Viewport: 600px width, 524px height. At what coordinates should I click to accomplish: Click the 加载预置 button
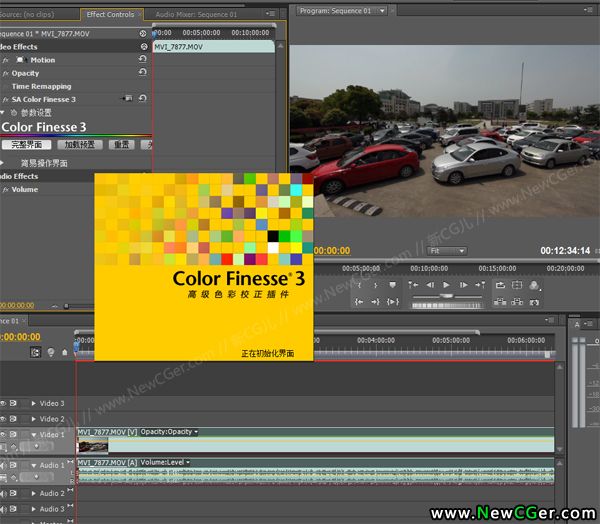click(80, 145)
